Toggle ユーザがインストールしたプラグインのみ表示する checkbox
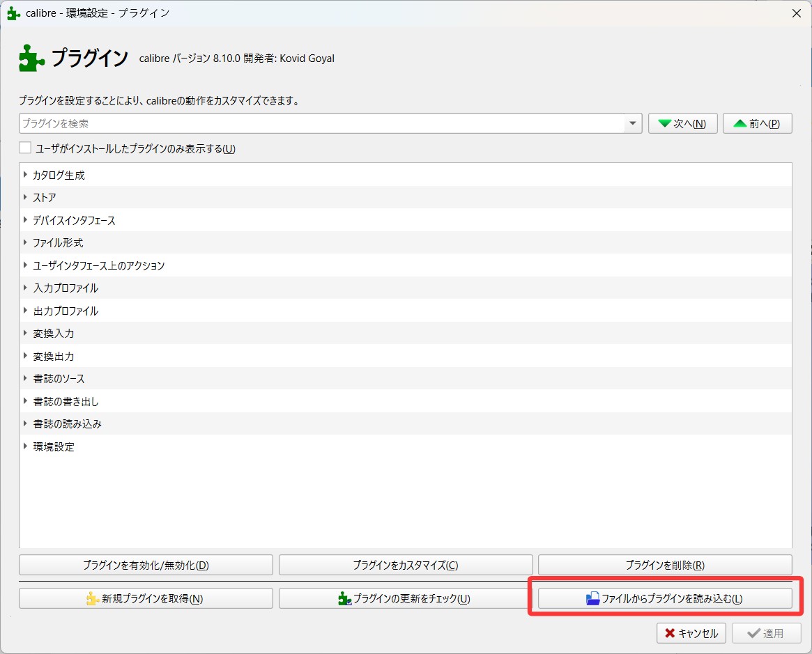Image resolution: width=812 pixels, height=654 pixels. [x=25, y=148]
